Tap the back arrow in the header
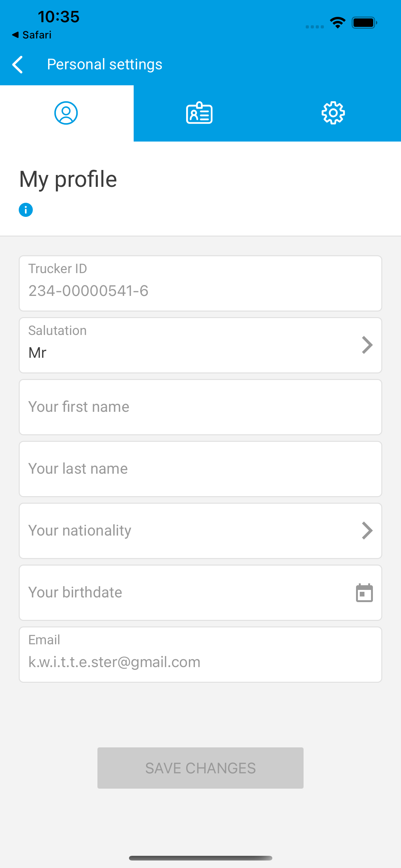 17,64
